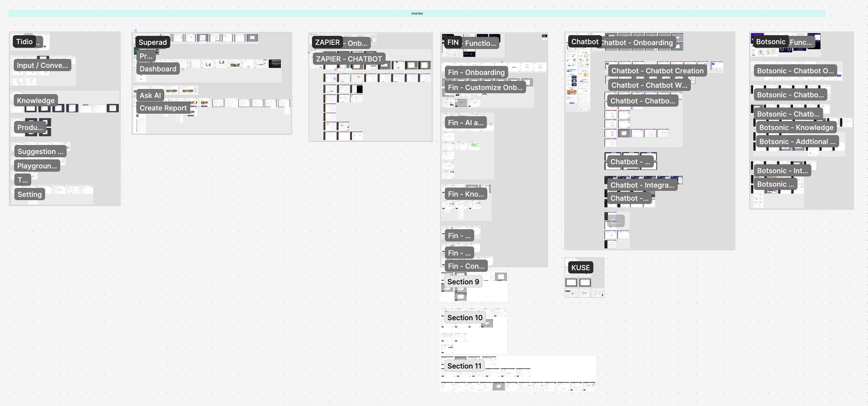Select the 'Botsonic - Int...' label

pyautogui.click(x=782, y=170)
